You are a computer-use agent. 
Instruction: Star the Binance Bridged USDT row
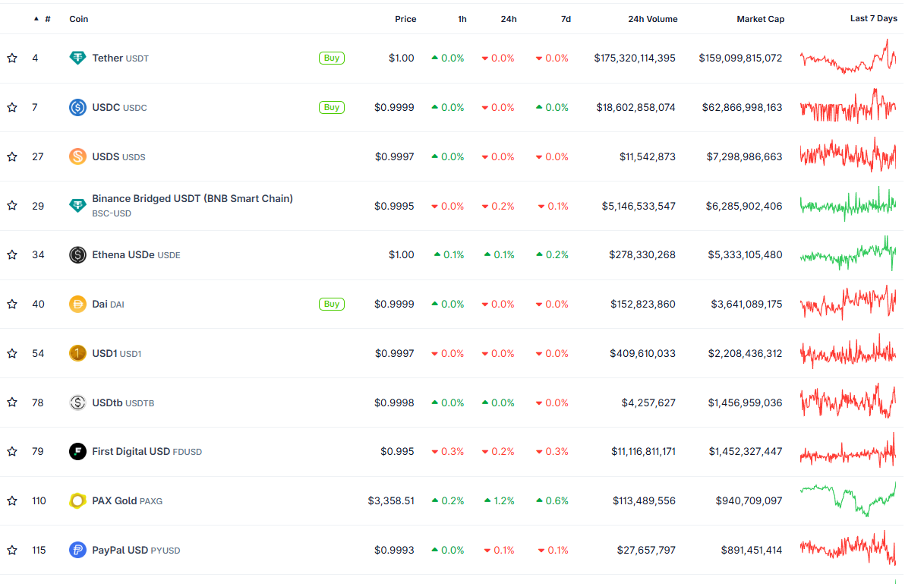[x=12, y=206]
